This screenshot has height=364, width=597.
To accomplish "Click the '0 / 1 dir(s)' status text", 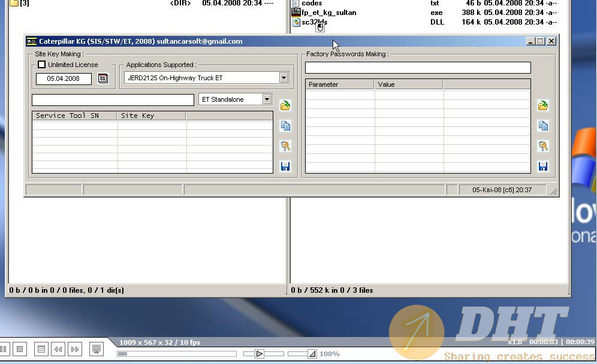I will click(x=106, y=290).
